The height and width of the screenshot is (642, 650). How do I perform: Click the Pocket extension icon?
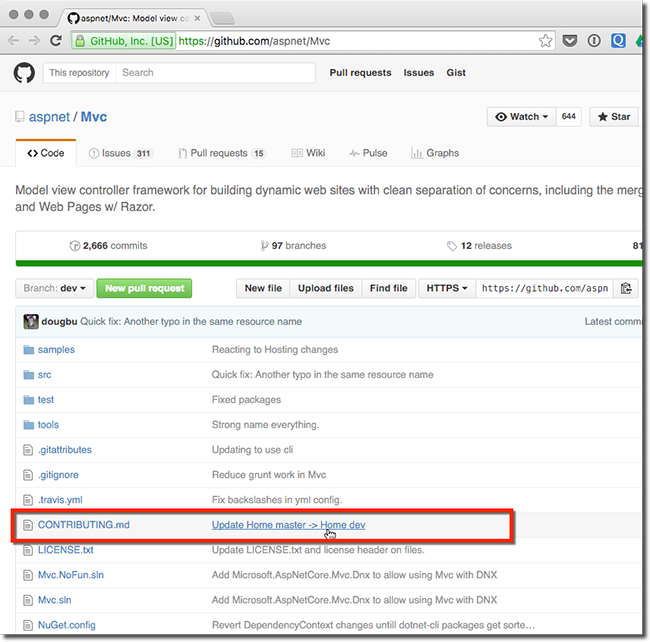[569, 41]
